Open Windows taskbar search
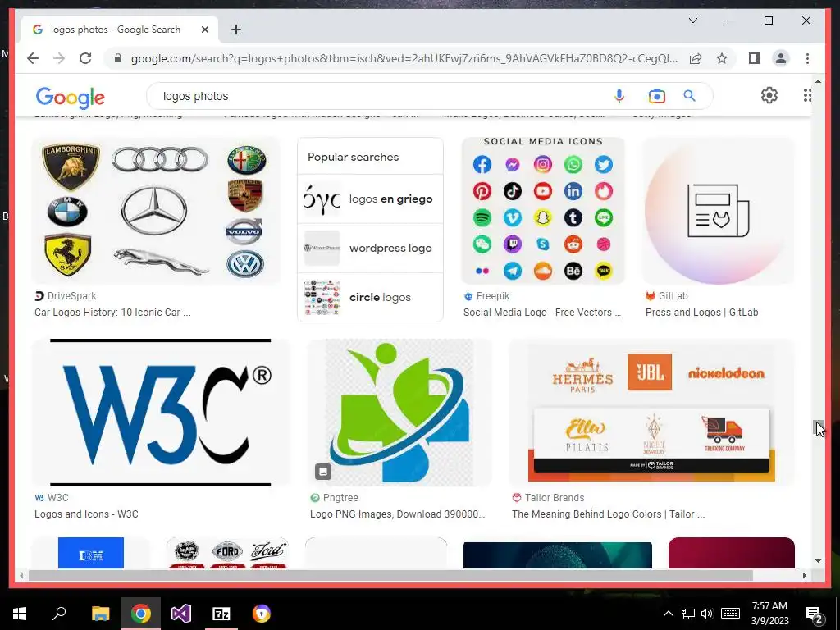The image size is (840, 630). pos(59,614)
